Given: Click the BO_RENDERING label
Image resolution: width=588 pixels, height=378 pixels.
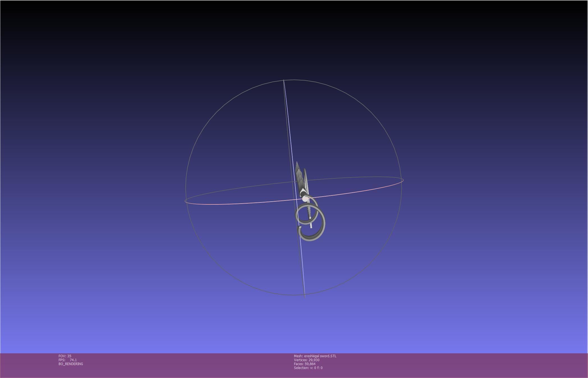Looking at the screenshot, I should tap(71, 364).
